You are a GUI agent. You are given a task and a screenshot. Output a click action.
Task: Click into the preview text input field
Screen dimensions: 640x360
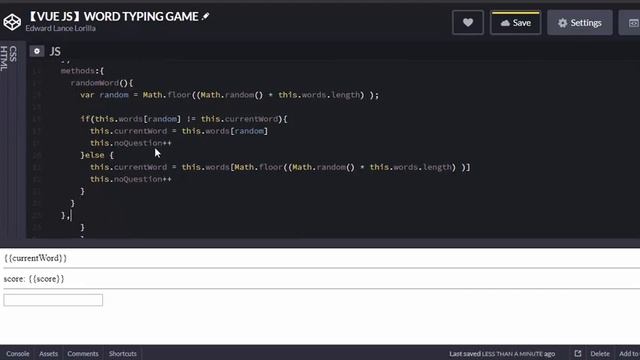[53, 300]
